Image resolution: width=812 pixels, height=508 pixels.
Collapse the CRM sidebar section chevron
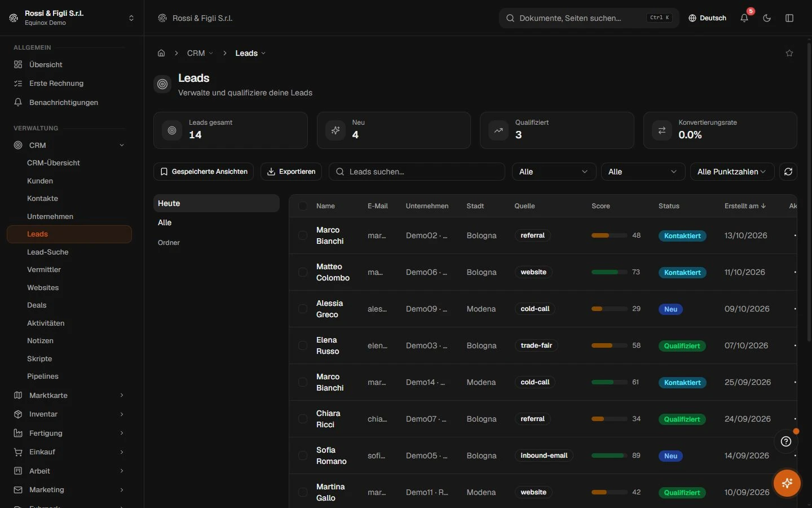click(x=122, y=145)
